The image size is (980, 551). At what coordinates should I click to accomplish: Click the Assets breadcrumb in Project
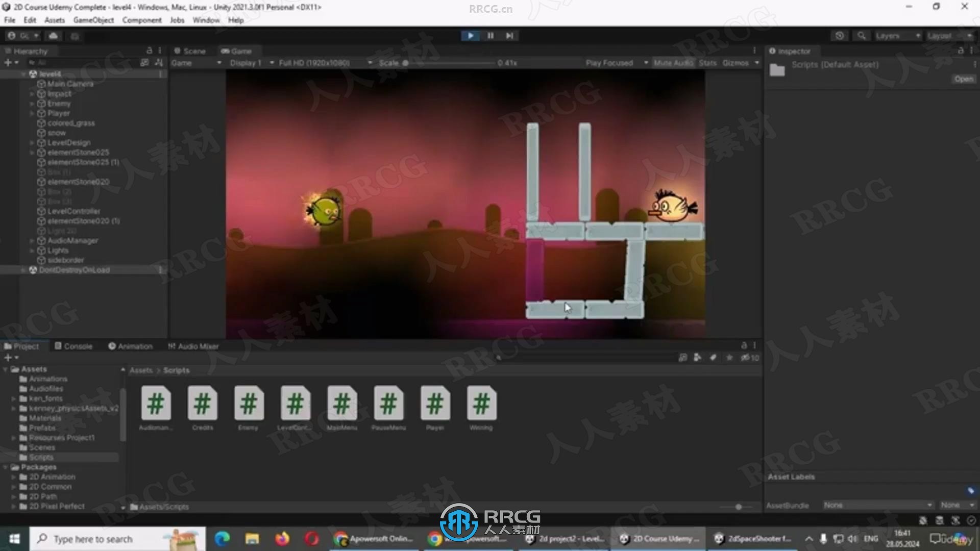(x=141, y=370)
